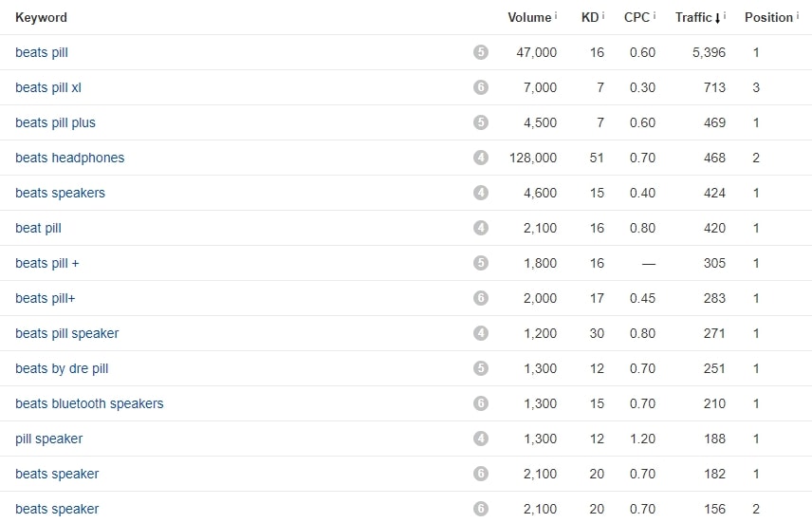Select the volume value 1,200
The height and width of the screenshot is (523, 812).
click(x=540, y=333)
